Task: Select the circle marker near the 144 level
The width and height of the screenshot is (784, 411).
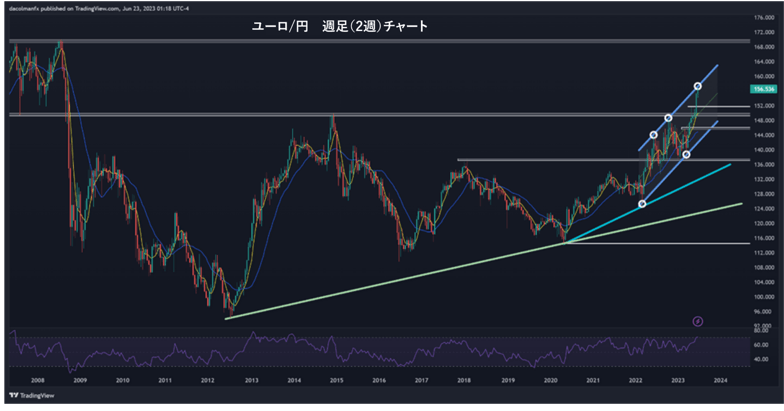Action: click(x=654, y=135)
